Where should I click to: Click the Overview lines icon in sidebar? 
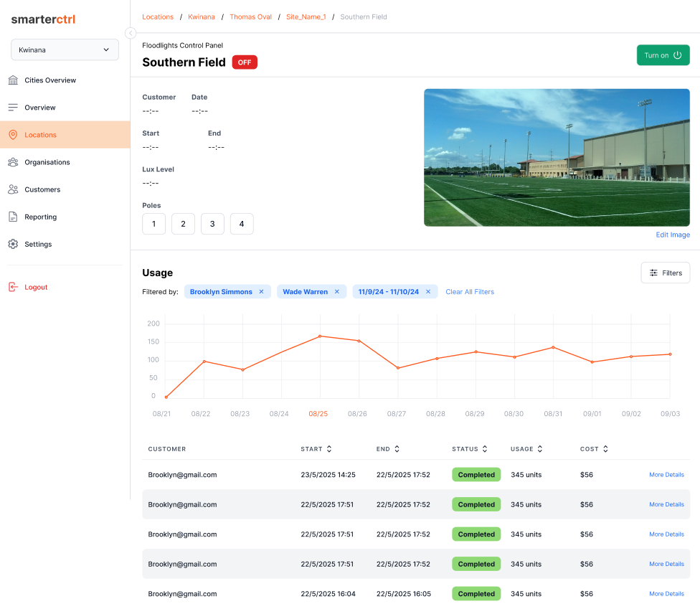click(13, 108)
